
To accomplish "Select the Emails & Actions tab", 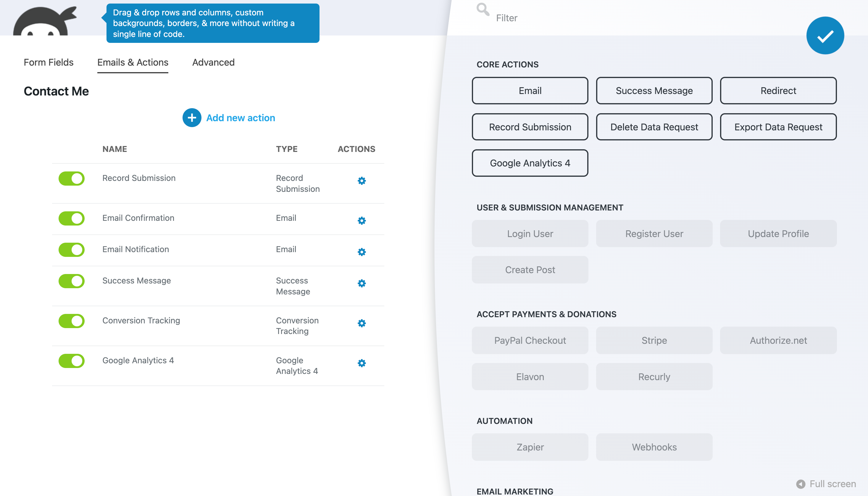I will [x=133, y=62].
